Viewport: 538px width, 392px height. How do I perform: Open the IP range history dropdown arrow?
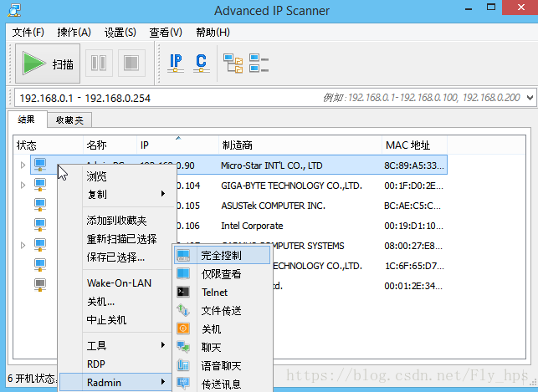coord(530,98)
